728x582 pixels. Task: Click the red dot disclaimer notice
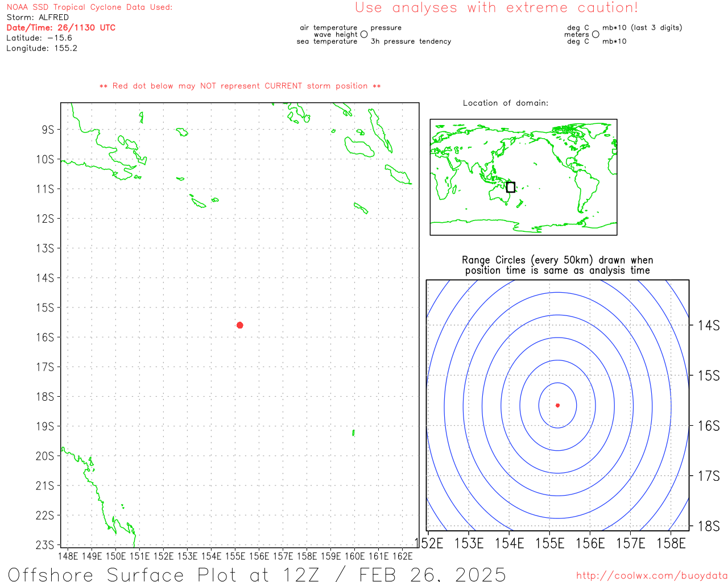(240, 86)
